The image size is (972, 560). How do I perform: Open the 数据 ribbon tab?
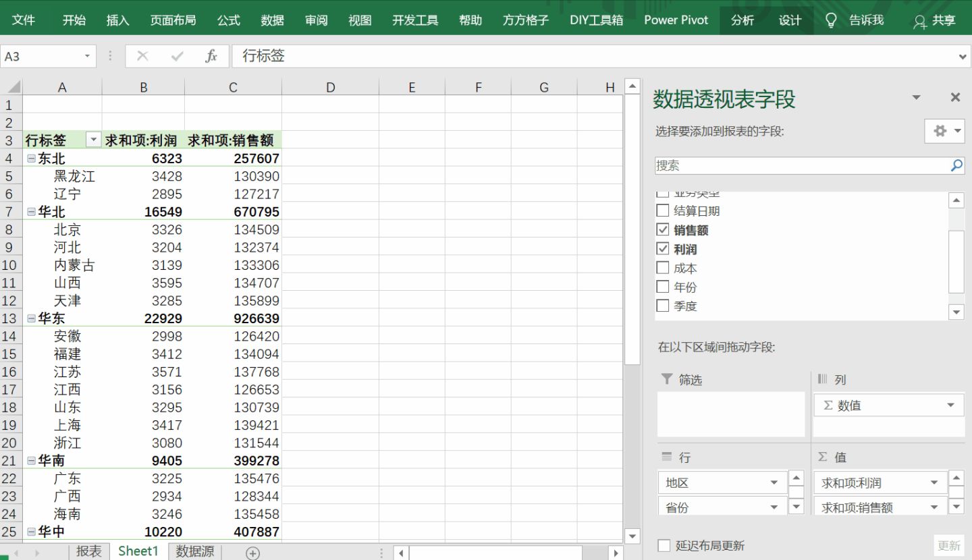pyautogui.click(x=273, y=20)
